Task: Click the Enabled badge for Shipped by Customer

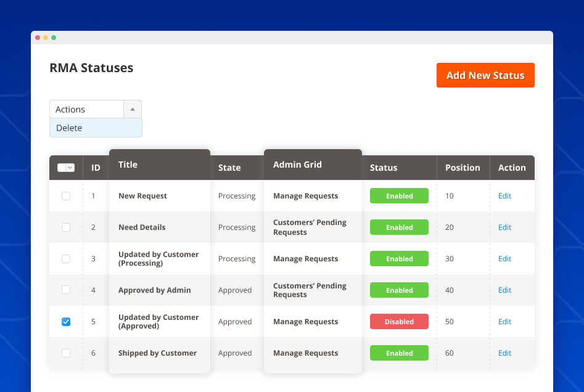Action: pyautogui.click(x=398, y=353)
